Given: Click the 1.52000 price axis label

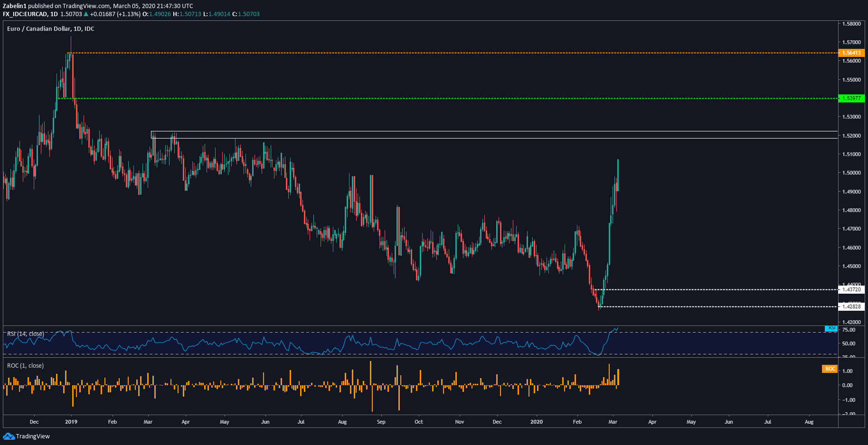Looking at the screenshot, I should [x=851, y=136].
